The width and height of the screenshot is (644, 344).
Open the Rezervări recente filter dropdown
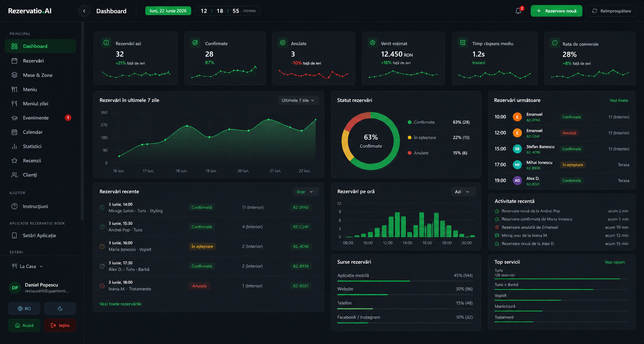coord(305,192)
